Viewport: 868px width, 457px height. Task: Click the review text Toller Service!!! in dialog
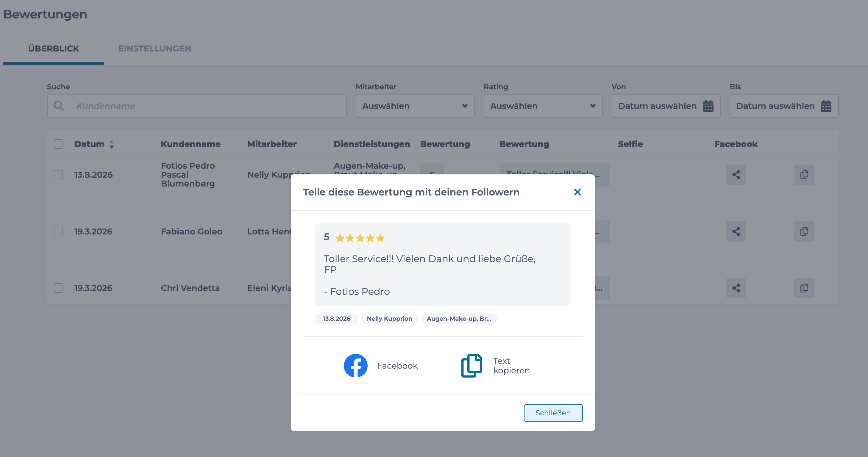(x=430, y=264)
